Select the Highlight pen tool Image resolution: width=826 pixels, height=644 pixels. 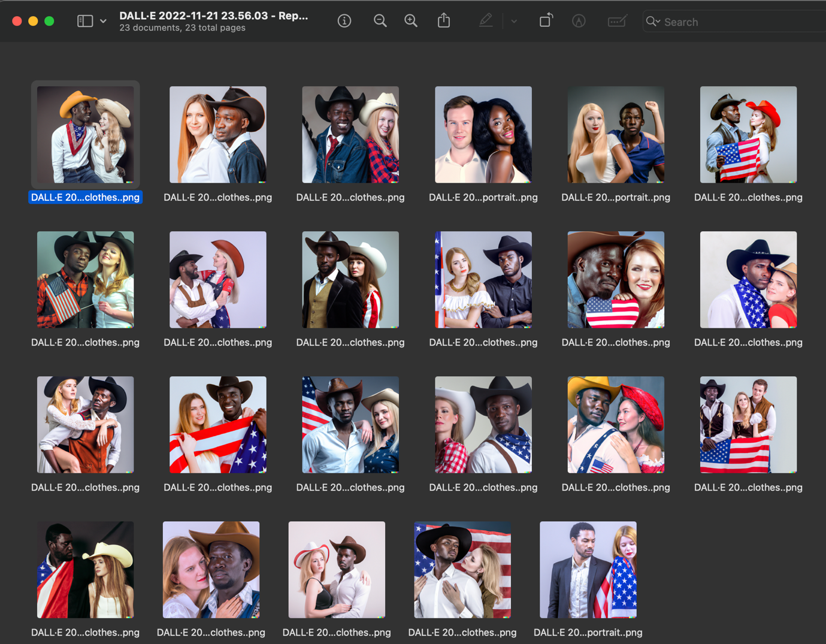pos(486,21)
